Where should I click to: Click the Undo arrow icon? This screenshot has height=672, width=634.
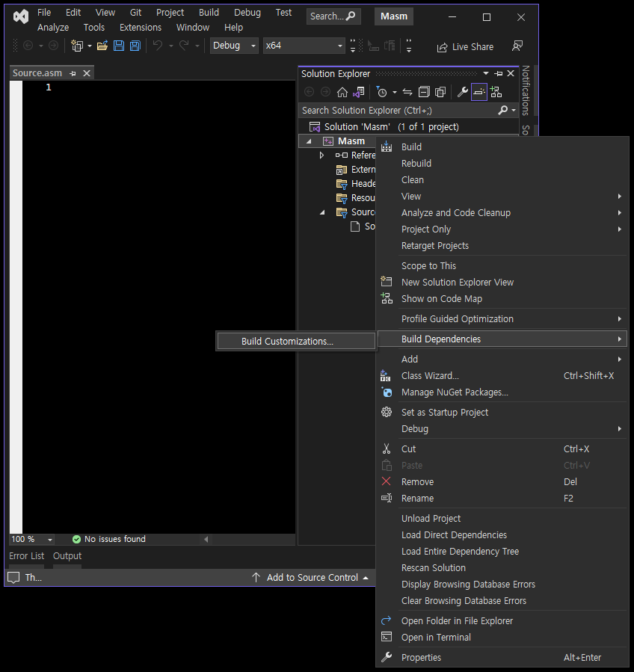pos(158,45)
